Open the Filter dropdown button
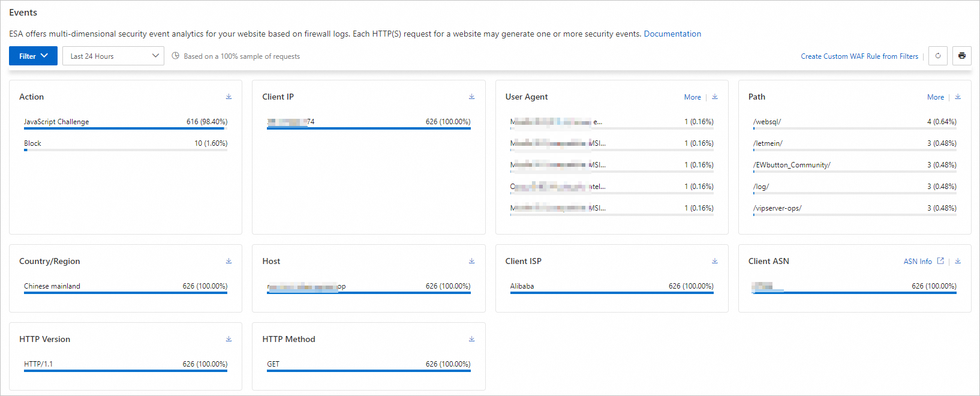Screen dimensions: 980x396 (33, 56)
